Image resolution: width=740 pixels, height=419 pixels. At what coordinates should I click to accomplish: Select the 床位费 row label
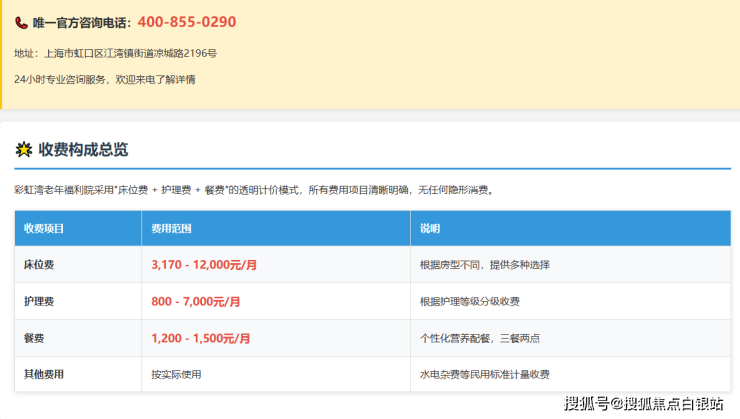[x=39, y=265]
